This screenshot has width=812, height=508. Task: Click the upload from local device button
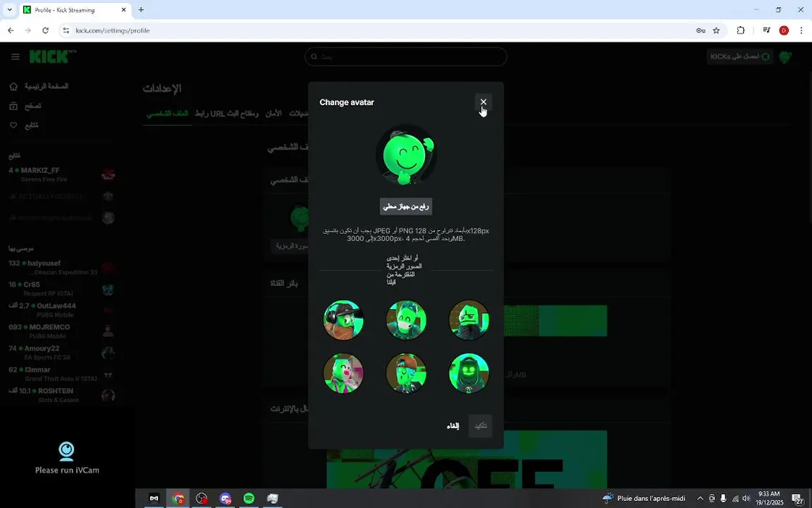coord(406,206)
